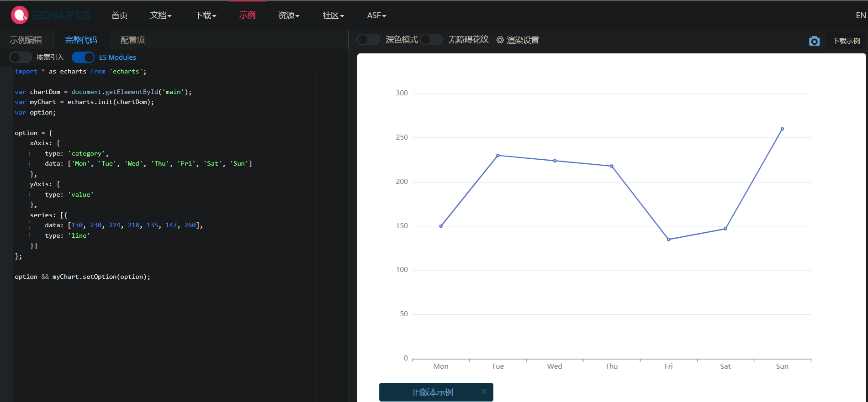
Task: Click the Tue data point on chart
Action: tap(498, 156)
